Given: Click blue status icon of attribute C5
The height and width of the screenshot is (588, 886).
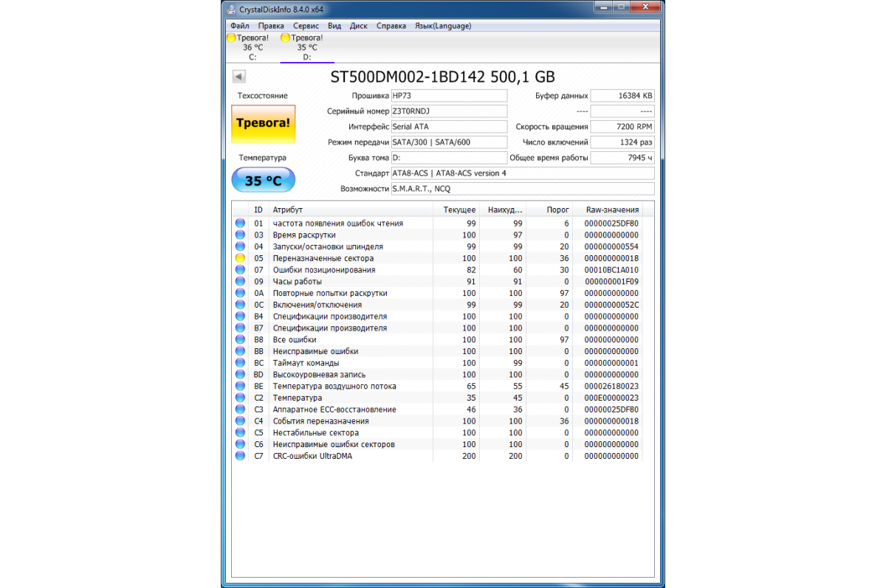Looking at the screenshot, I should (240, 433).
